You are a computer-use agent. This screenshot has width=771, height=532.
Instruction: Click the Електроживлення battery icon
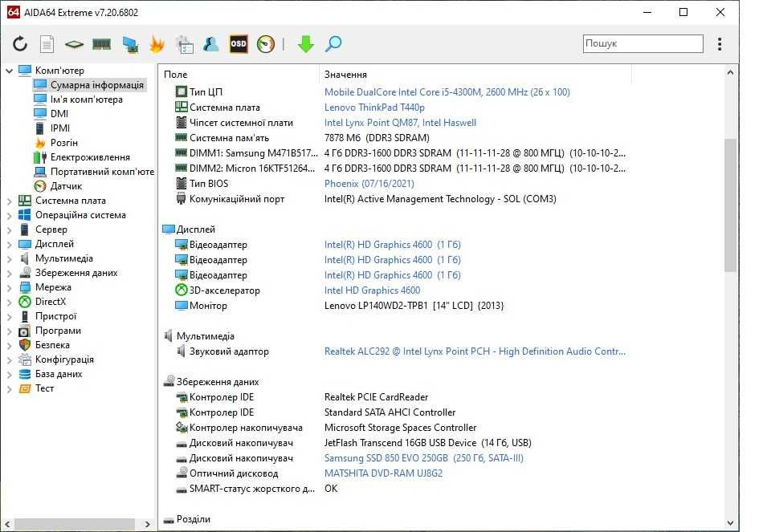click(40, 157)
